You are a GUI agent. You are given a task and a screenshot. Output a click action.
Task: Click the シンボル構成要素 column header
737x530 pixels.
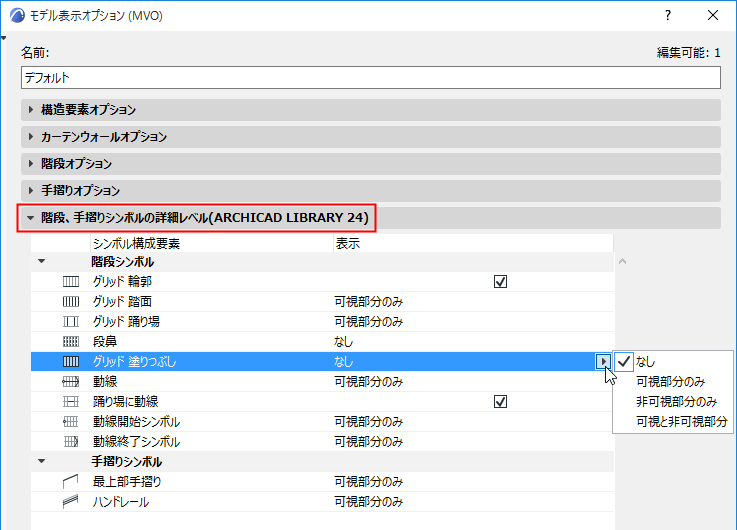point(212,243)
